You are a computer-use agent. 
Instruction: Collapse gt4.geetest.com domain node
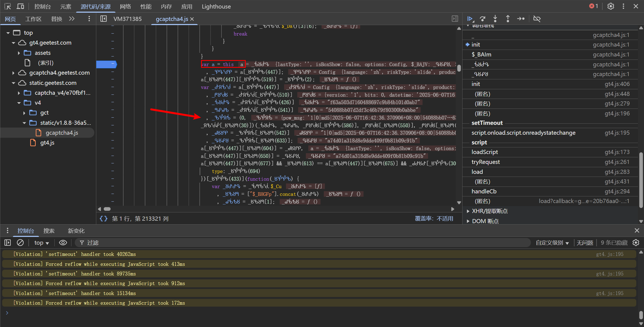point(13,43)
